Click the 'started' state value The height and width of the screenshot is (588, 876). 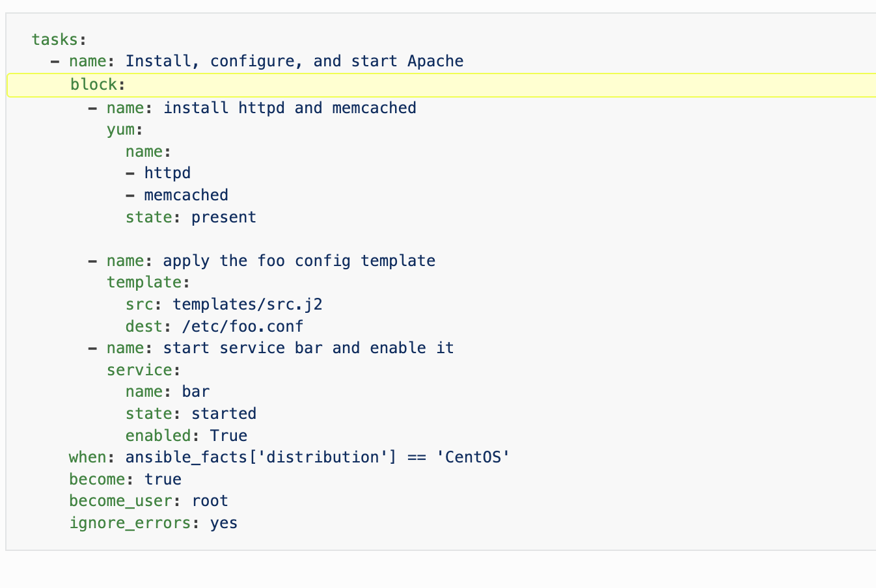[224, 414]
